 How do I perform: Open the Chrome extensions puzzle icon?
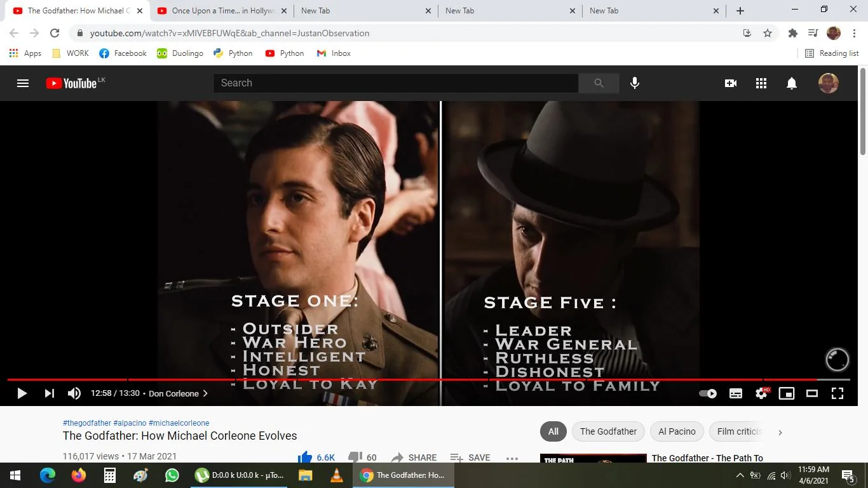tap(792, 33)
